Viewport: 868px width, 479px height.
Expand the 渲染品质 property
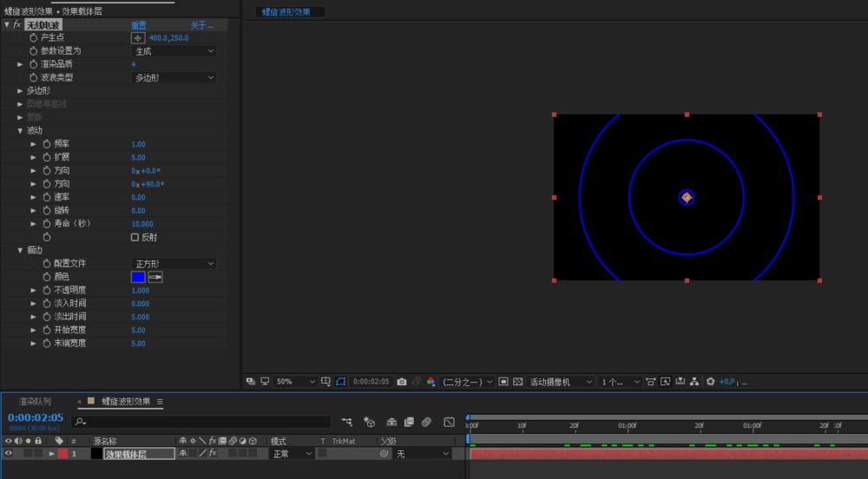[x=20, y=64]
